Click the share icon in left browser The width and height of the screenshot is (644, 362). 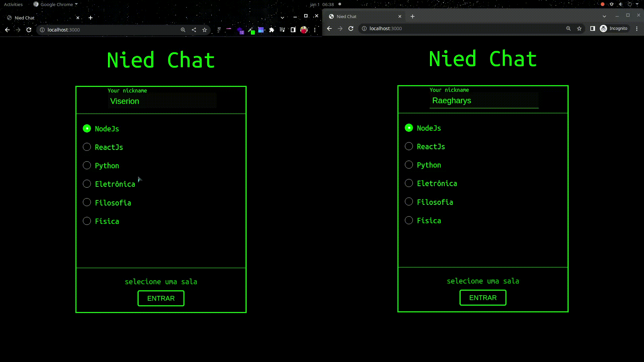(194, 30)
